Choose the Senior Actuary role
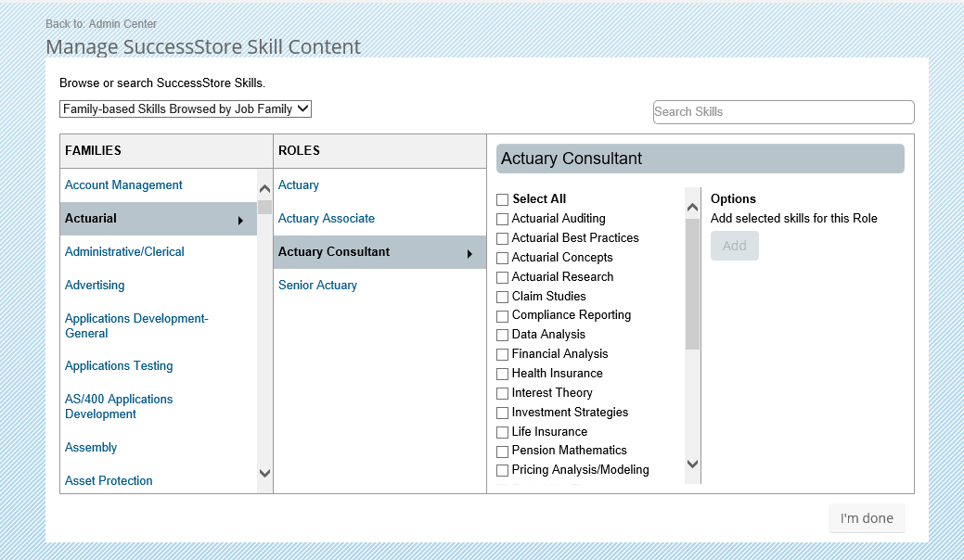 tap(317, 285)
